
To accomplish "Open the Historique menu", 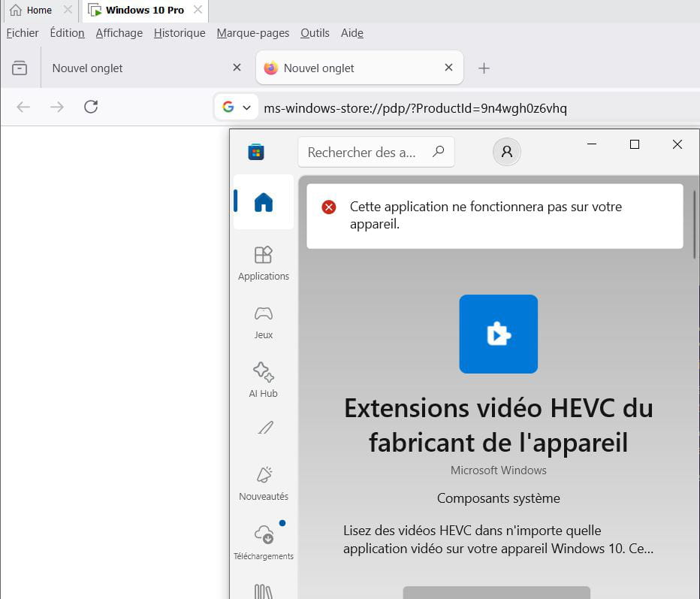I will tap(180, 33).
